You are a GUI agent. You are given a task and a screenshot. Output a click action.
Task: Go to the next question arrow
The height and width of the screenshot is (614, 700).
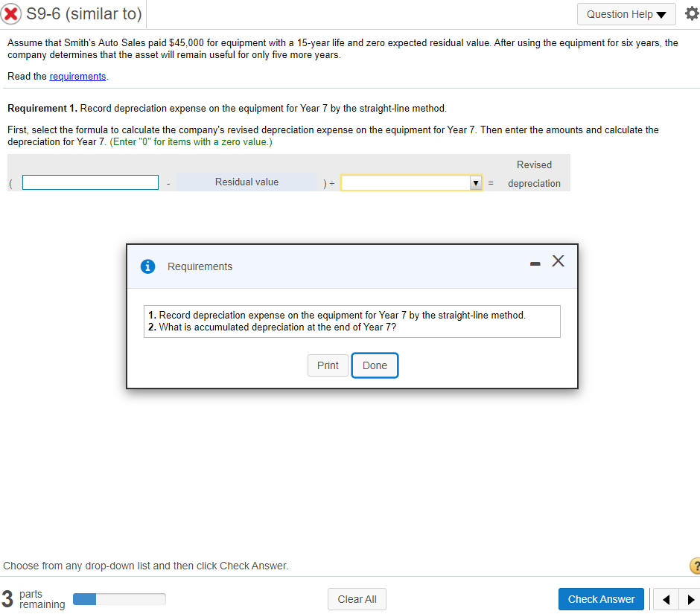tap(690, 599)
